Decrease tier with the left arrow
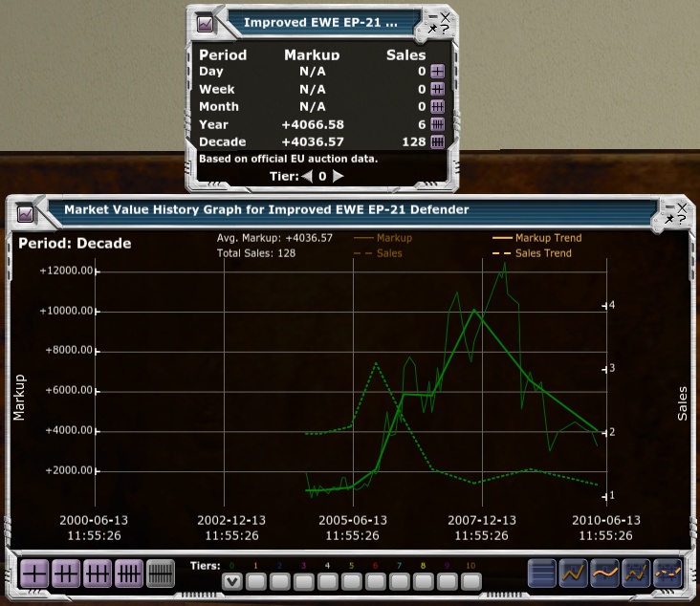700x606 pixels. pyautogui.click(x=307, y=176)
